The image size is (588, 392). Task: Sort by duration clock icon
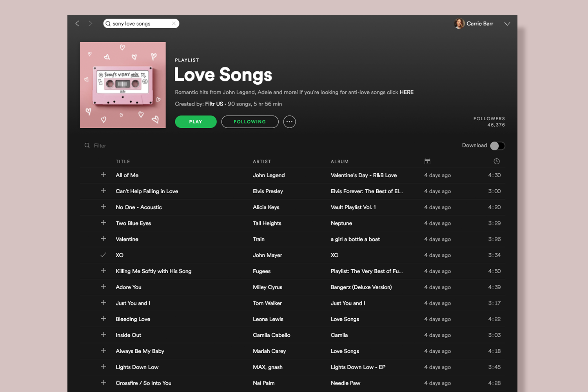pyautogui.click(x=497, y=162)
